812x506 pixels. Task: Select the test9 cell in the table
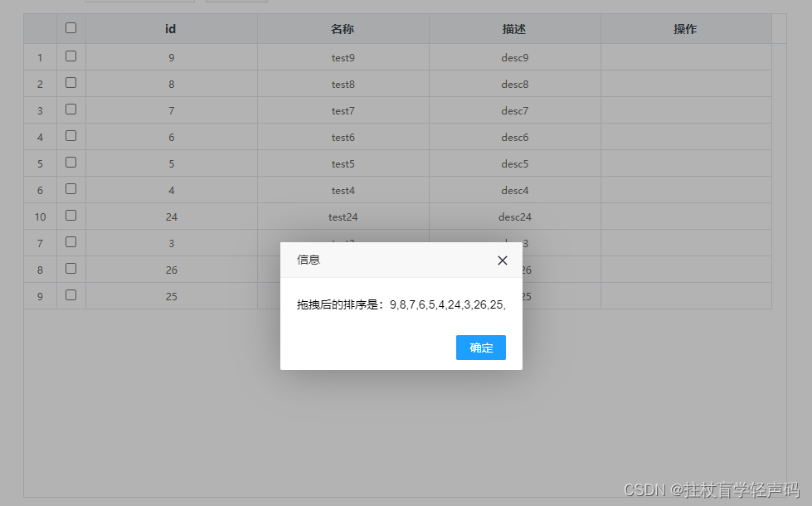[x=343, y=56]
